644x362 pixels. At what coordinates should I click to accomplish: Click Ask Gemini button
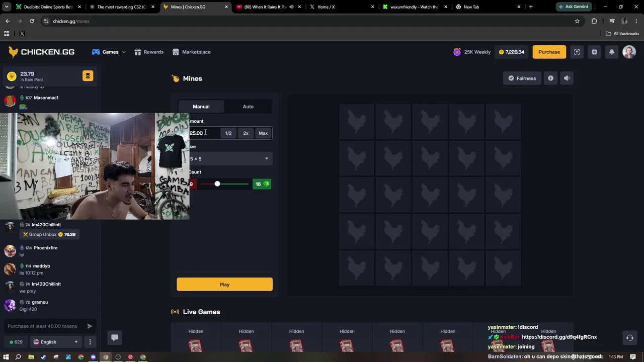(573, 7)
